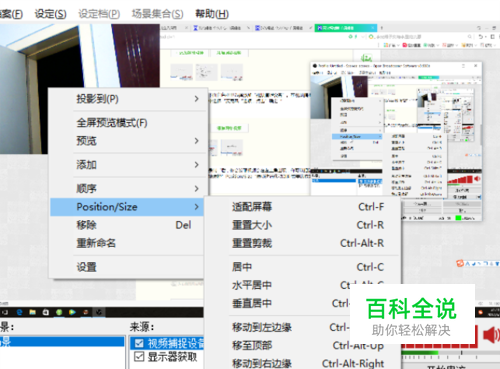Click the green audio level meter

419,353
